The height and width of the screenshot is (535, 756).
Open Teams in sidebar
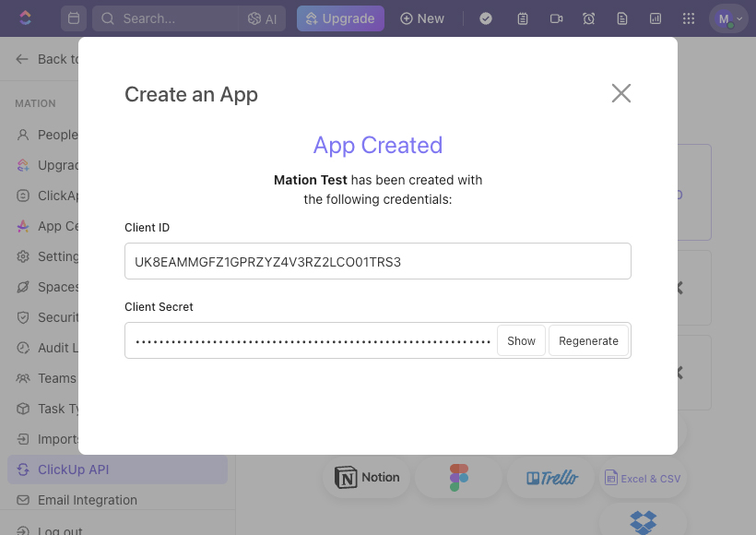(x=47, y=378)
